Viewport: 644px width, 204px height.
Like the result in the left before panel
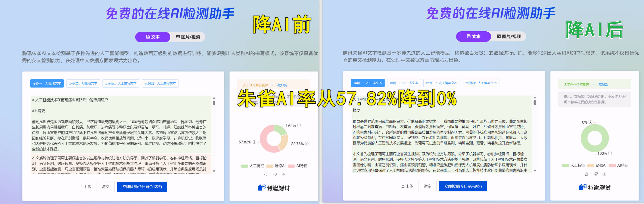pyautogui.click(x=265, y=175)
